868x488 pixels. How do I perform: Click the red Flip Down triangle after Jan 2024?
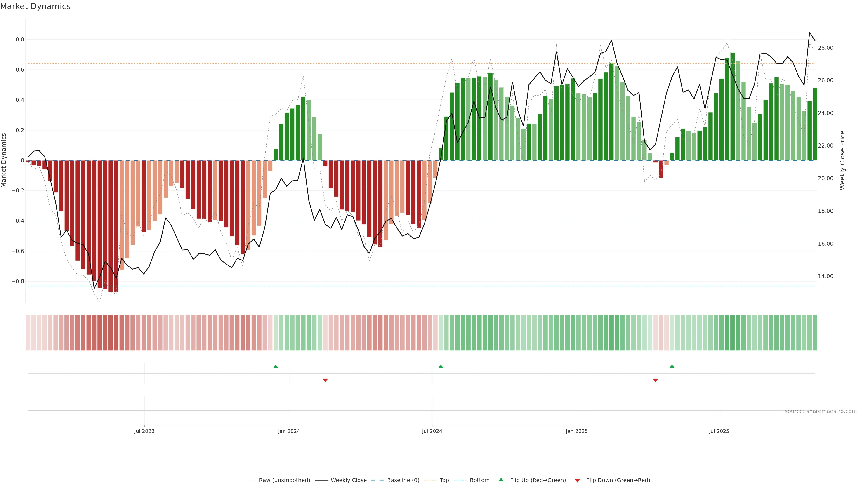tap(325, 380)
